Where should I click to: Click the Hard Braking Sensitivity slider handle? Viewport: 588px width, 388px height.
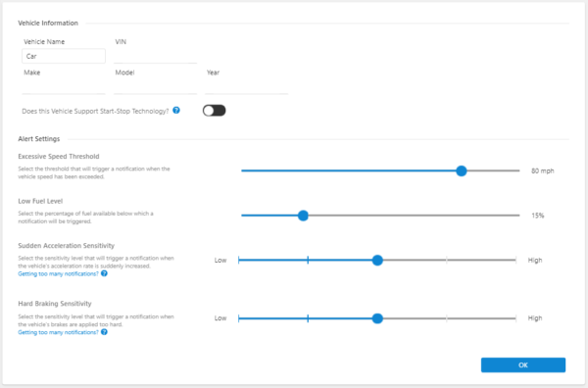pos(377,318)
